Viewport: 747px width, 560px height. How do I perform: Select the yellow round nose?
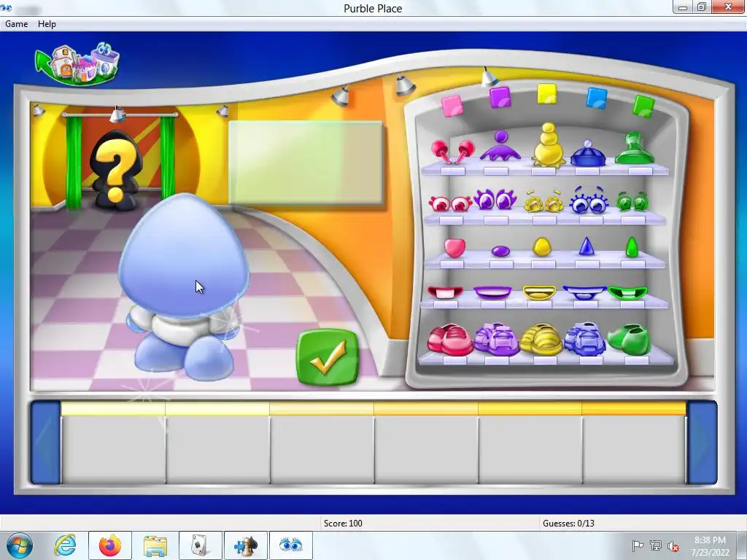[x=542, y=246]
